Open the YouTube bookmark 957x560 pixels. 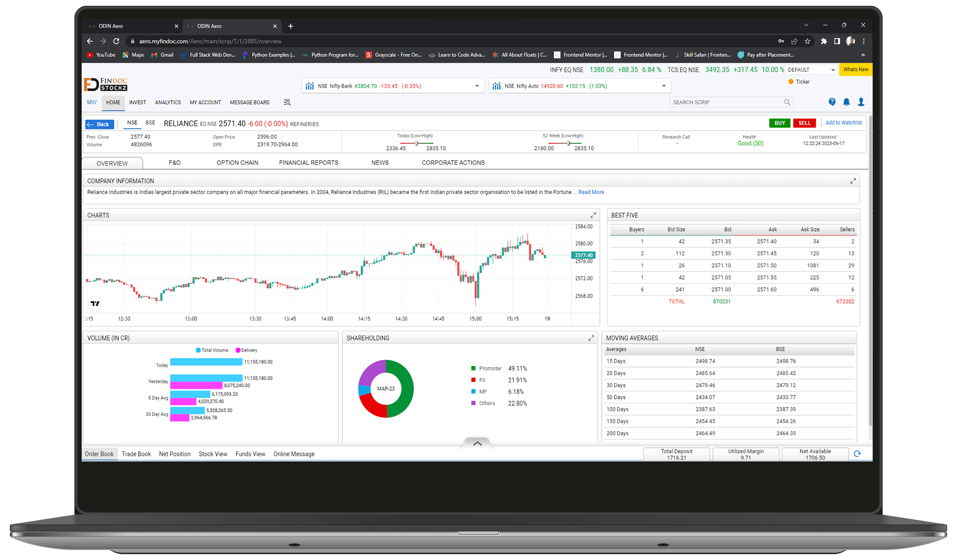101,55
